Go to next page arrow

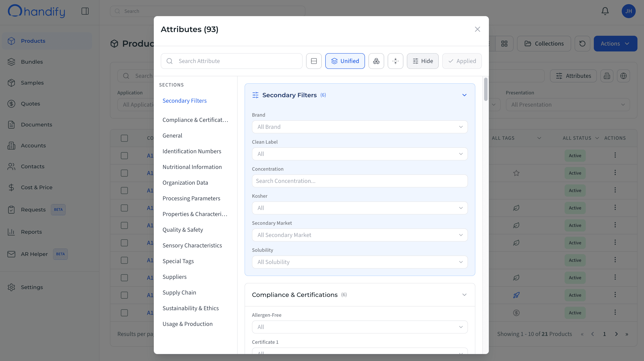[616, 334]
